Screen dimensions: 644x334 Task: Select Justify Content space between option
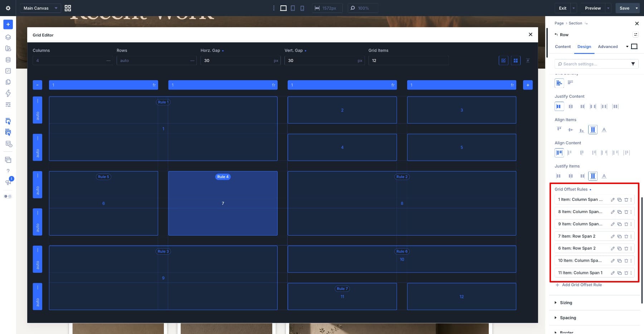point(593,106)
